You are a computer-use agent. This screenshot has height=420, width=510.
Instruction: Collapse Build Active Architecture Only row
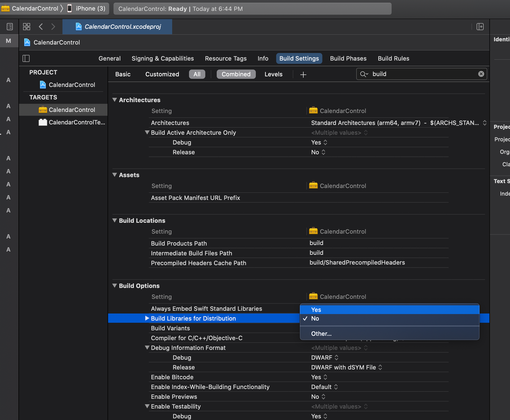pyautogui.click(x=147, y=132)
